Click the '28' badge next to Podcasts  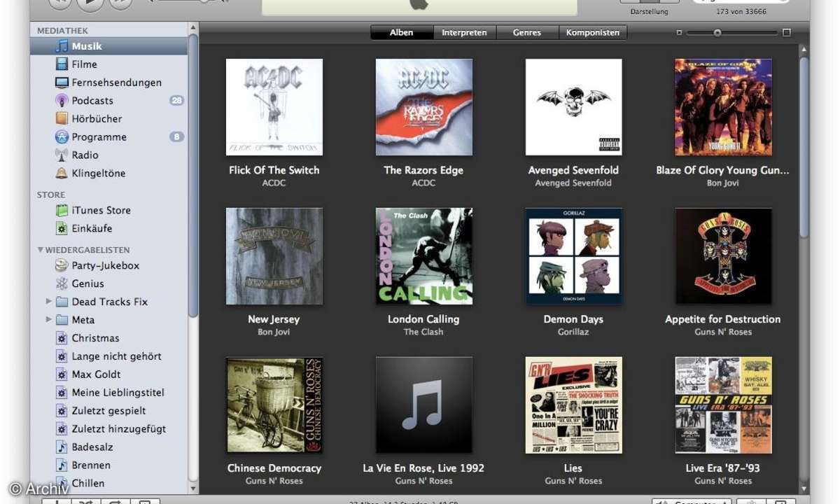point(176,101)
